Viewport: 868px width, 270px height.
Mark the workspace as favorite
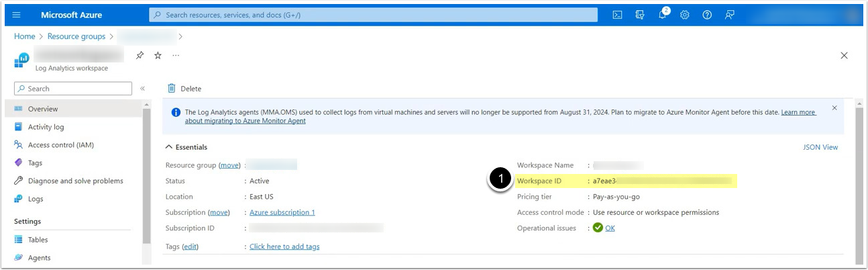tap(158, 56)
